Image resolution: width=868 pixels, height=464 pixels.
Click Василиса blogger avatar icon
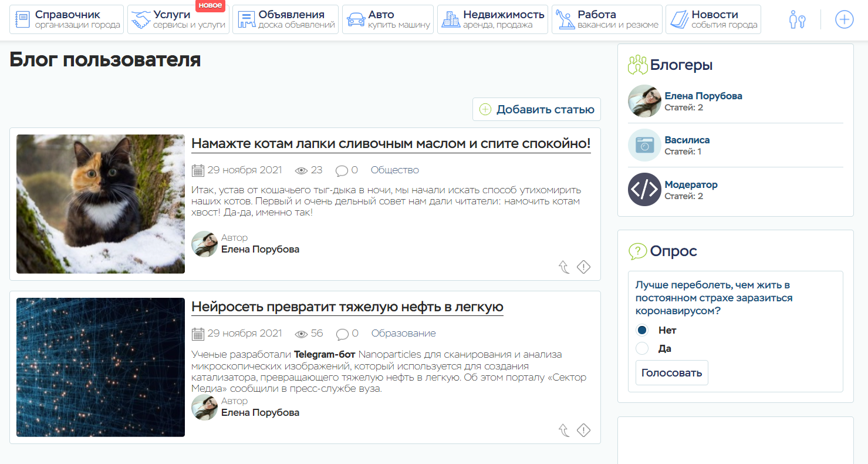coord(644,145)
